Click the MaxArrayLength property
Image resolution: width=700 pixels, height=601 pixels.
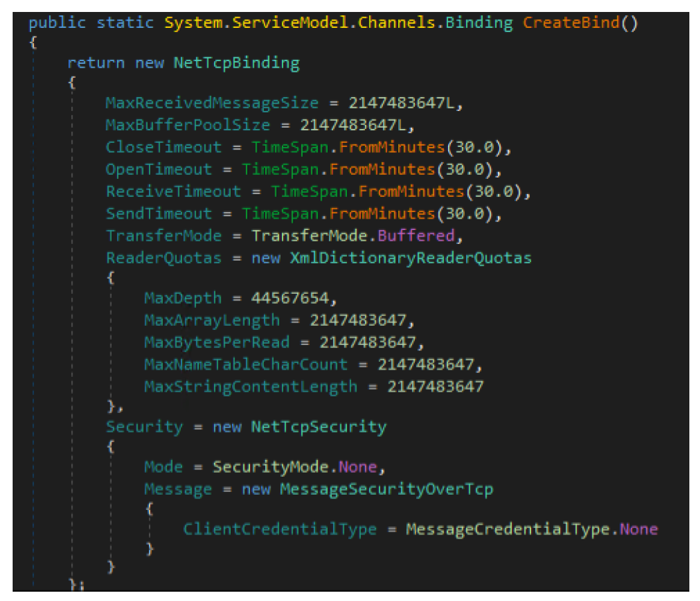click(212, 320)
